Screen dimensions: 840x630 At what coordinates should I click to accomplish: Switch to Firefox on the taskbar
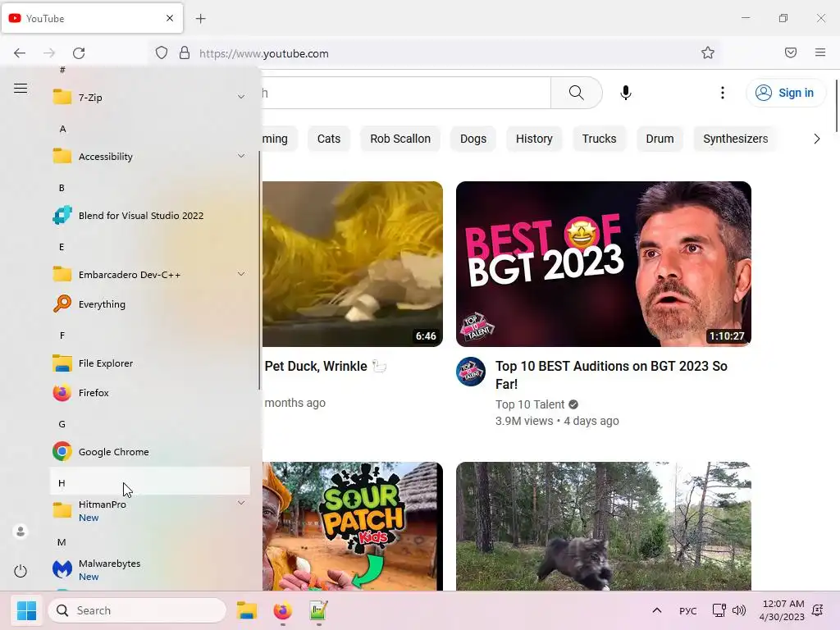click(283, 610)
